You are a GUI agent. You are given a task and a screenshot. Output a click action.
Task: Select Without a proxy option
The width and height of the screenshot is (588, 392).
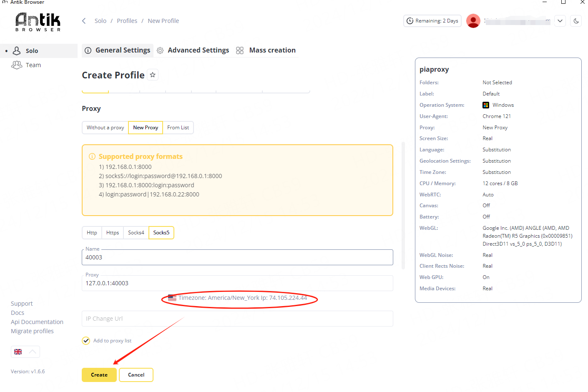tap(105, 128)
